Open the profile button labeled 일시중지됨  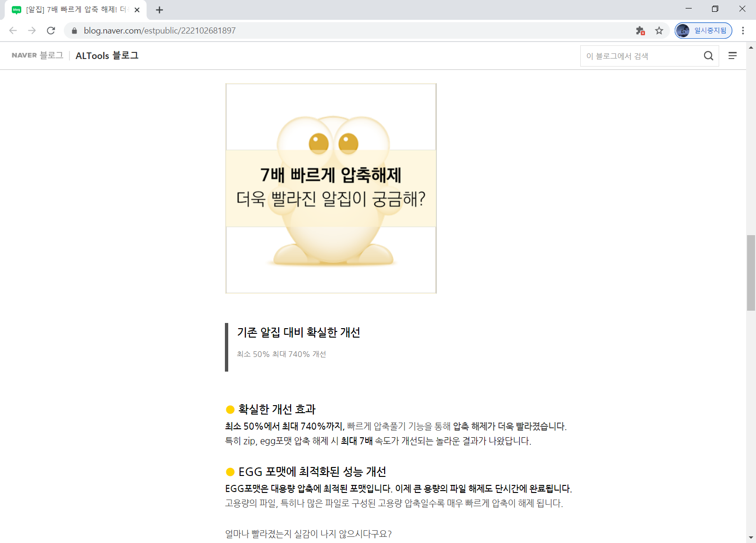(704, 31)
